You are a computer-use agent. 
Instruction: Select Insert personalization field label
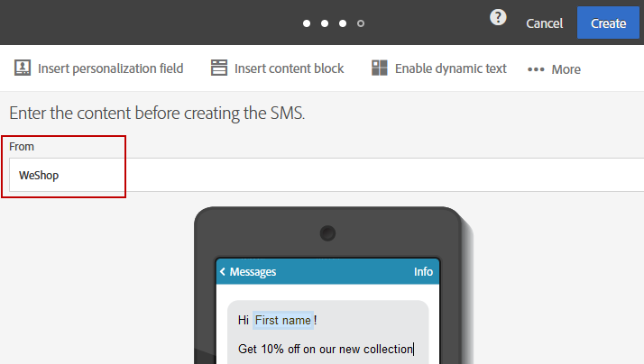pos(110,68)
